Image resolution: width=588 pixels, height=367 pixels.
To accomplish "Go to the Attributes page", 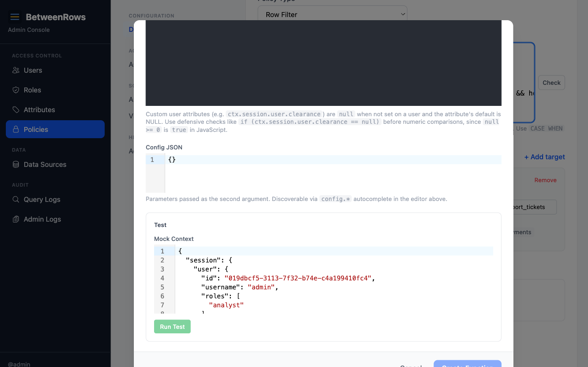I will [55, 110].
